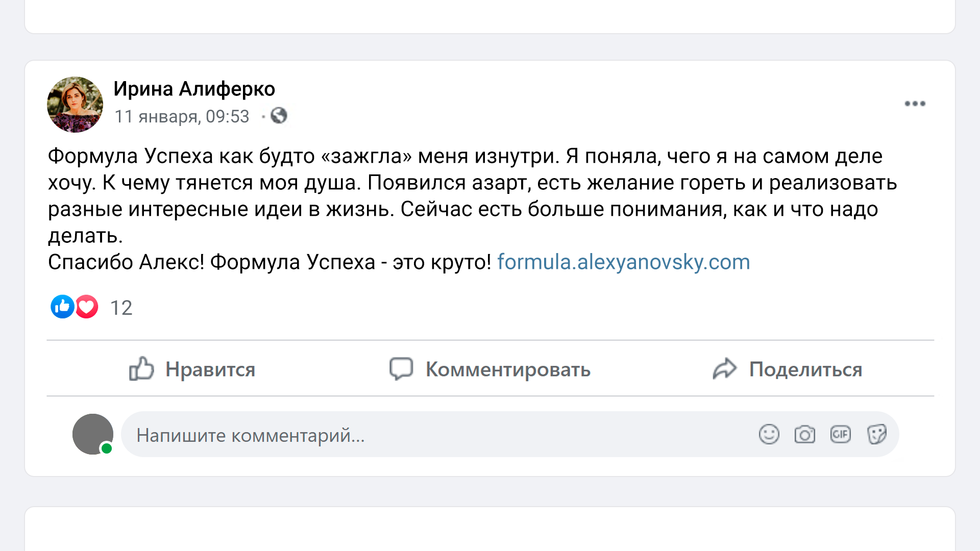Click the globe public audience icon
This screenshot has height=551, width=980.
(x=279, y=116)
